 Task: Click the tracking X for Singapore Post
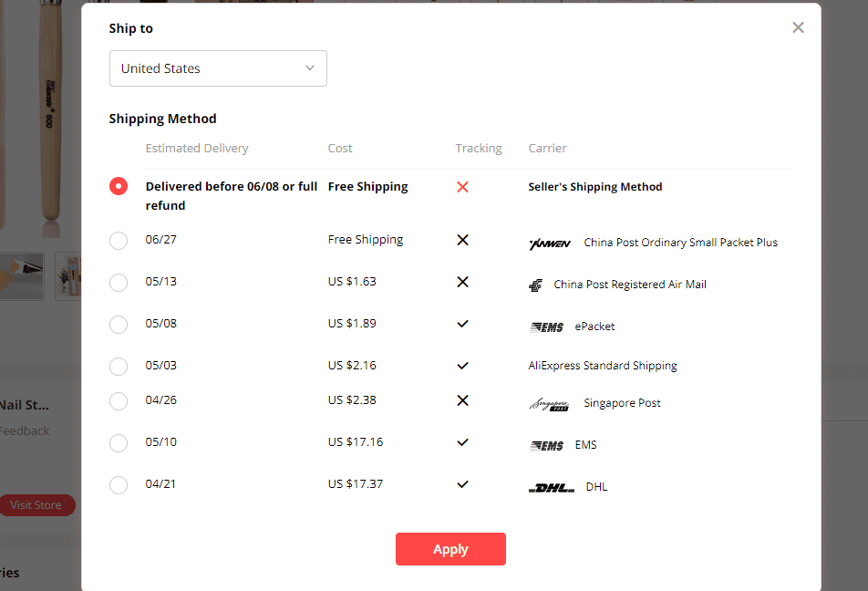pyautogui.click(x=463, y=400)
